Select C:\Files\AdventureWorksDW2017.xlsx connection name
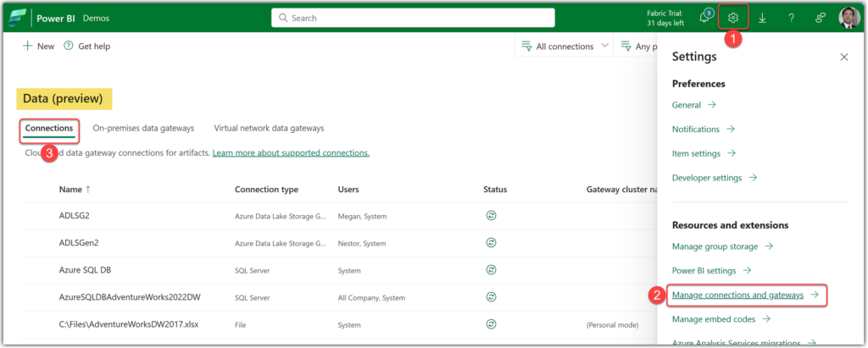The height and width of the screenshot is (348, 868). (x=129, y=325)
